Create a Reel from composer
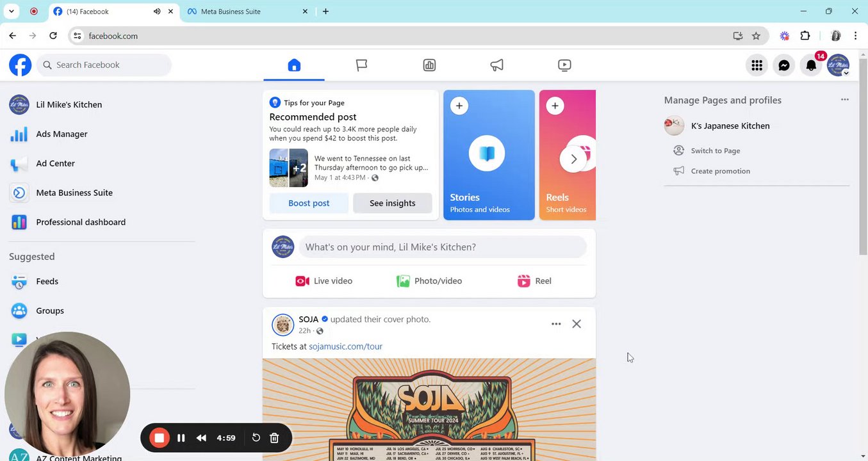Viewport: 868px width, 461px height. [534, 281]
